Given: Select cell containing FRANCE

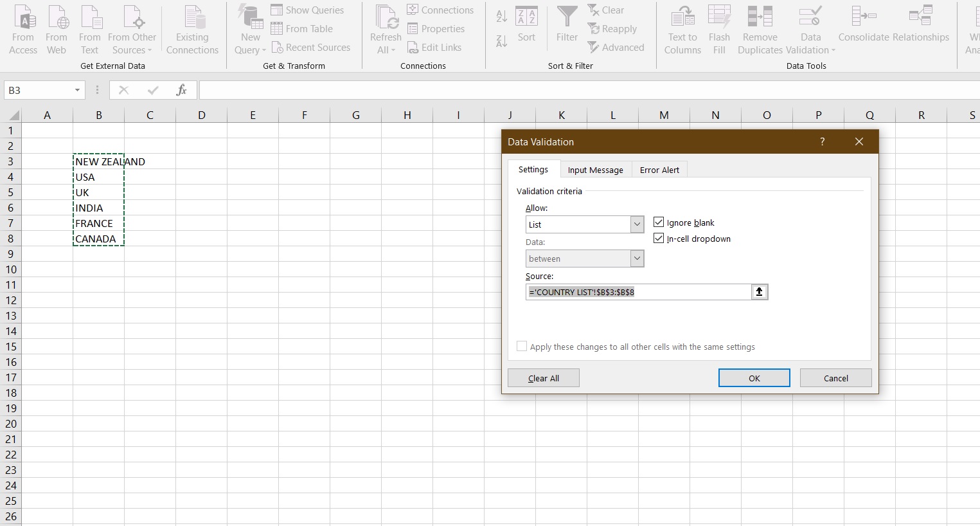Looking at the screenshot, I should (99, 223).
